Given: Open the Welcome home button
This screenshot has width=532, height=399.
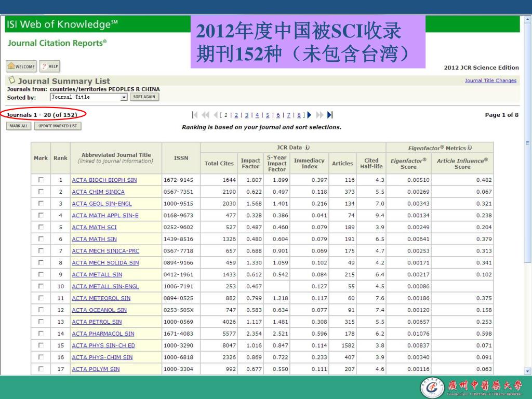Looking at the screenshot, I should [x=21, y=66].
